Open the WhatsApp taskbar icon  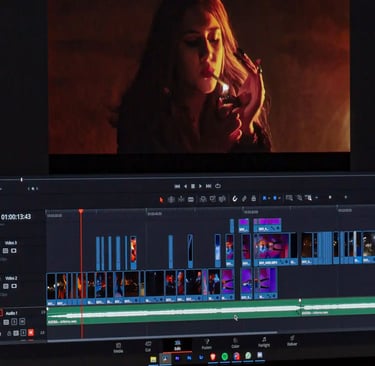point(248,356)
